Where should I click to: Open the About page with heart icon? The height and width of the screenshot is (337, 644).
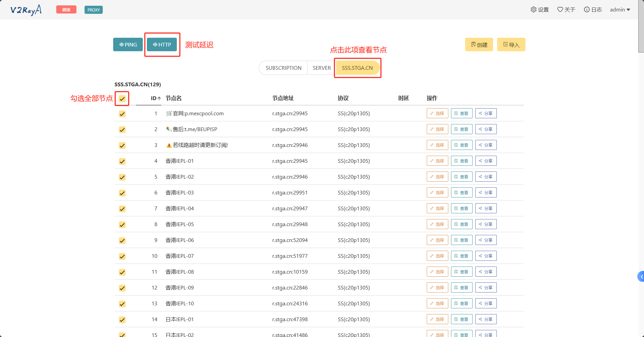pos(566,10)
